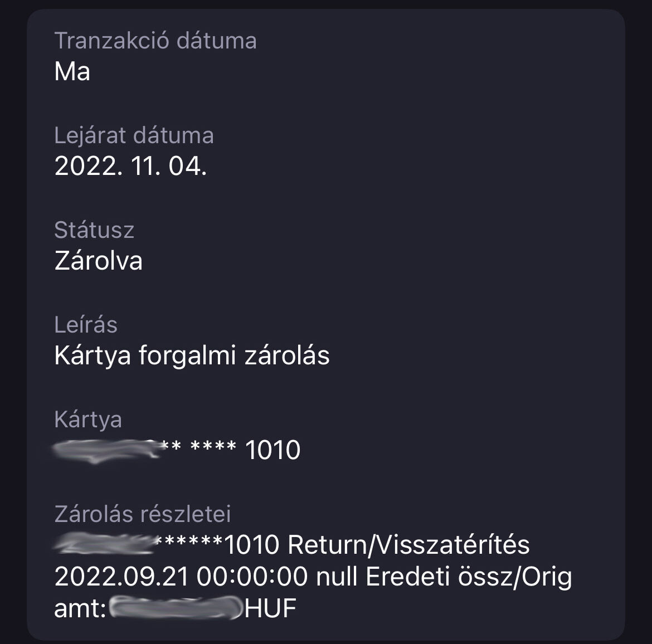Tap the "Zárolva" status value
The height and width of the screenshot is (644, 652).
pos(99,261)
